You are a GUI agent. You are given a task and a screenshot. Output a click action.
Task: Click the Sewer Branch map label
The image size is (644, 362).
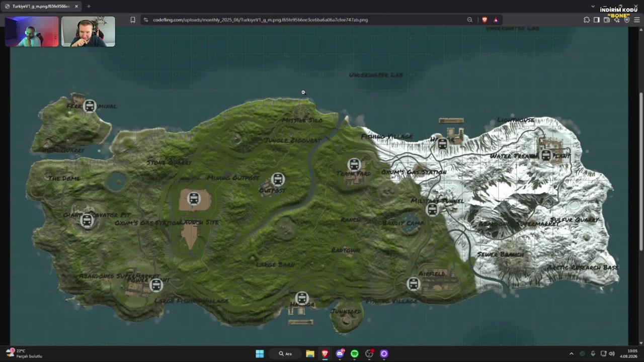tap(500, 254)
